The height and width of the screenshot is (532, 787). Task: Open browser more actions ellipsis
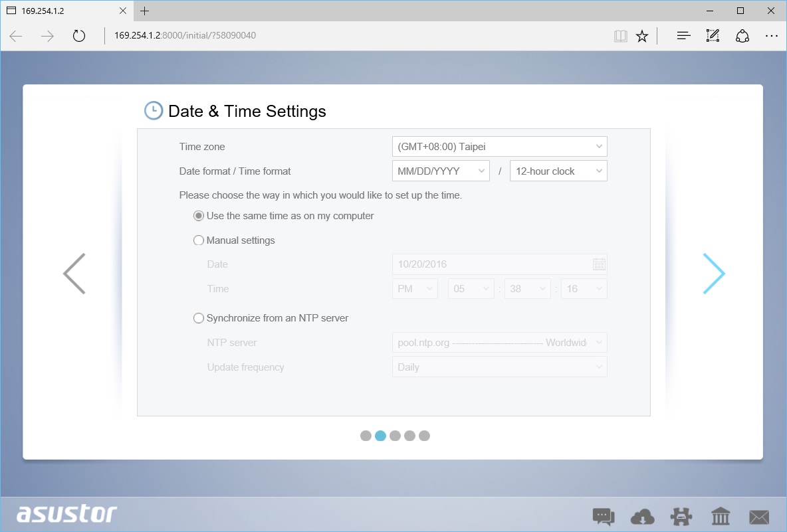[x=772, y=36]
